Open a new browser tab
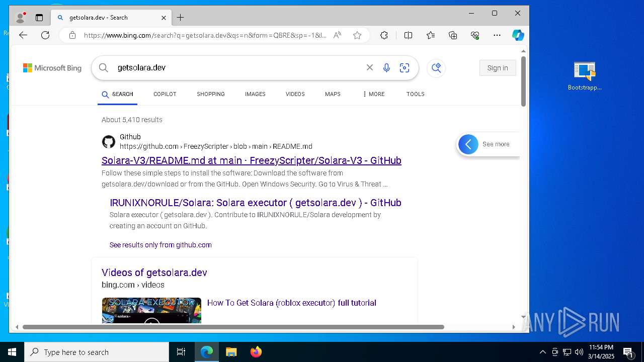This screenshot has height=362, width=644. point(180,18)
